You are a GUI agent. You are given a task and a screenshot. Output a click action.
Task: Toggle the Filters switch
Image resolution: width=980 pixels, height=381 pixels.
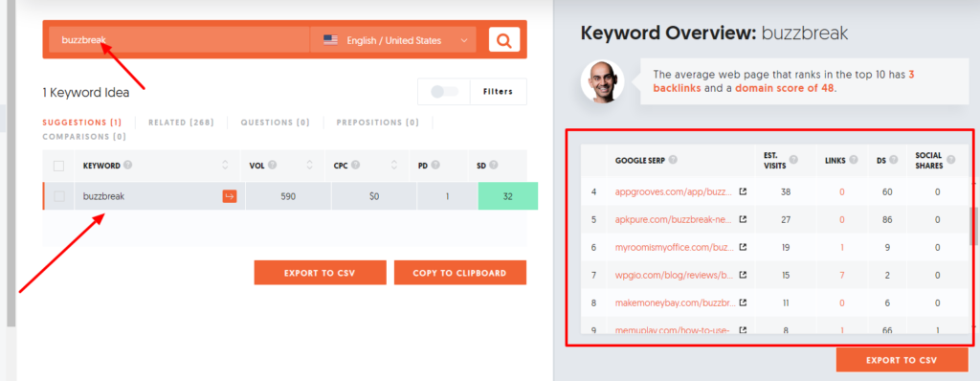click(x=444, y=91)
